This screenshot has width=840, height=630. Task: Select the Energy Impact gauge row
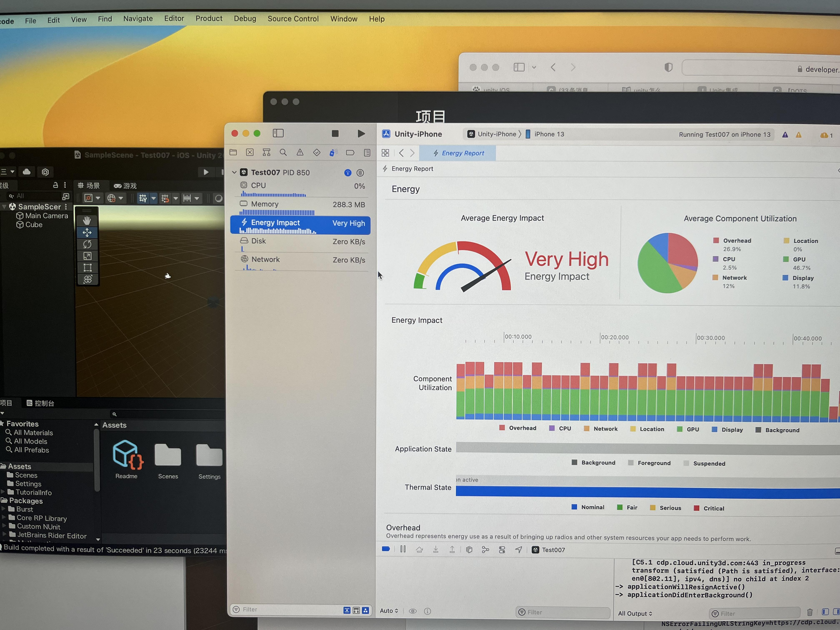(300, 225)
